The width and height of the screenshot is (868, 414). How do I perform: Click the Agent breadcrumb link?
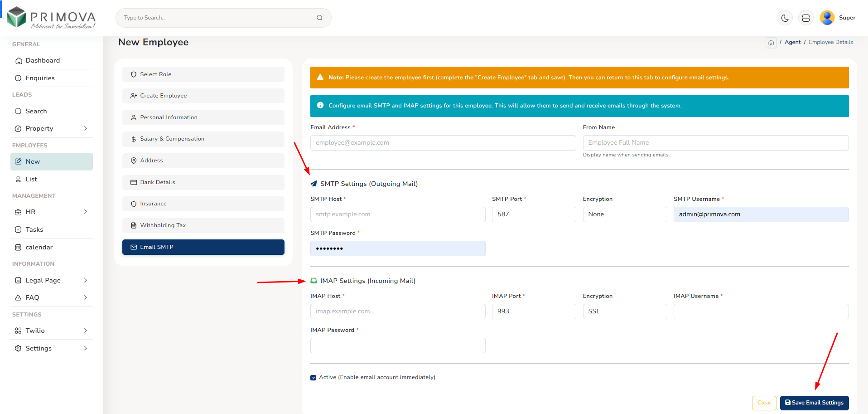click(792, 42)
